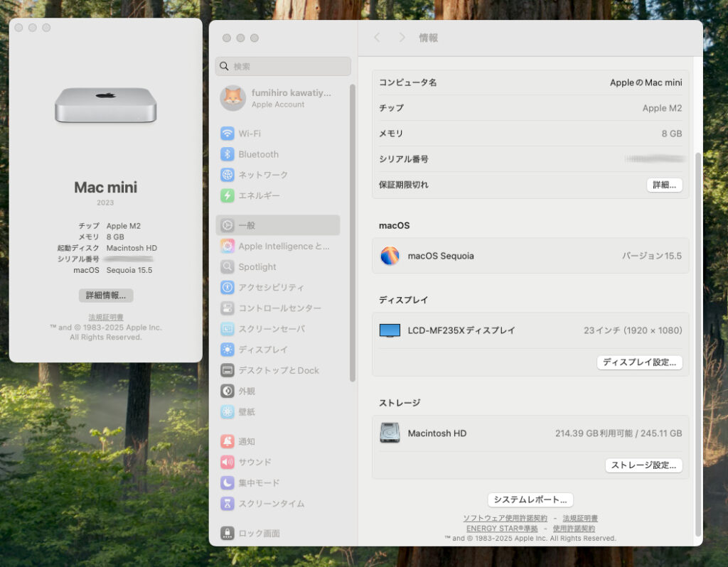Image resolution: width=728 pixels, height=567 pixels.
Task: Click the '8 GB' memory value in settings
Action: pyautogui.click(x=672, y=134)
